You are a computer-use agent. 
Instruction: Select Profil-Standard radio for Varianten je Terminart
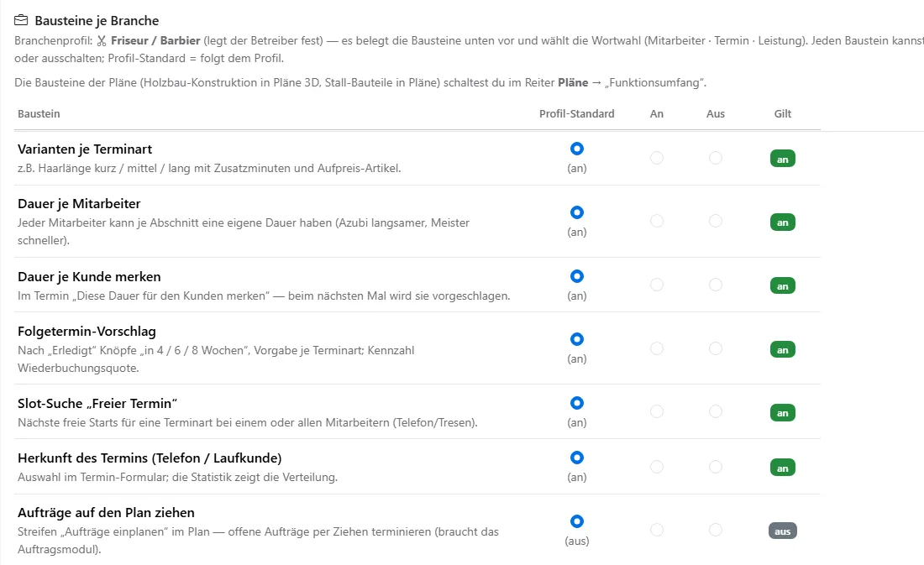click(577, 149)
